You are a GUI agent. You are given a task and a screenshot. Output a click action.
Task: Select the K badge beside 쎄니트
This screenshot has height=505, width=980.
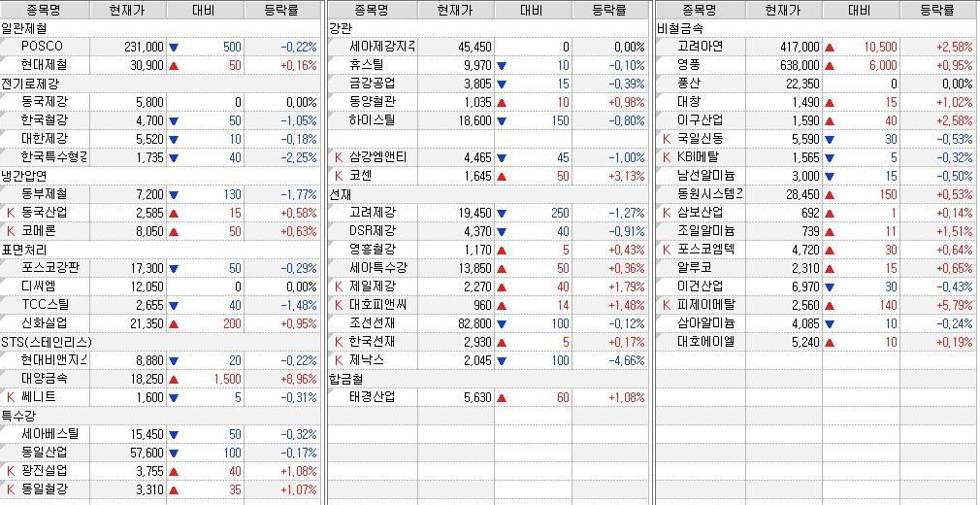(10, 397)
